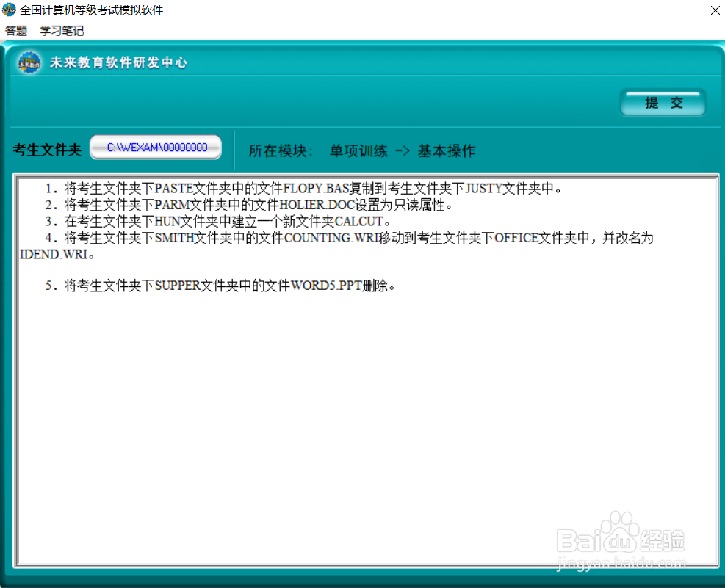The height and width of the screenshot is (588, 725).
Task: Click question 3 about new folder CALCUT
Action: 217,221
